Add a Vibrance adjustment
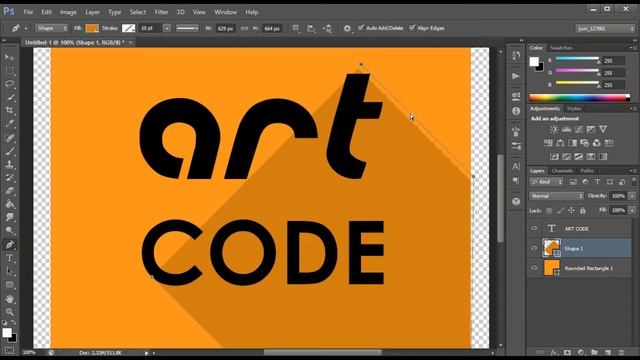 (x=603, y=129)
